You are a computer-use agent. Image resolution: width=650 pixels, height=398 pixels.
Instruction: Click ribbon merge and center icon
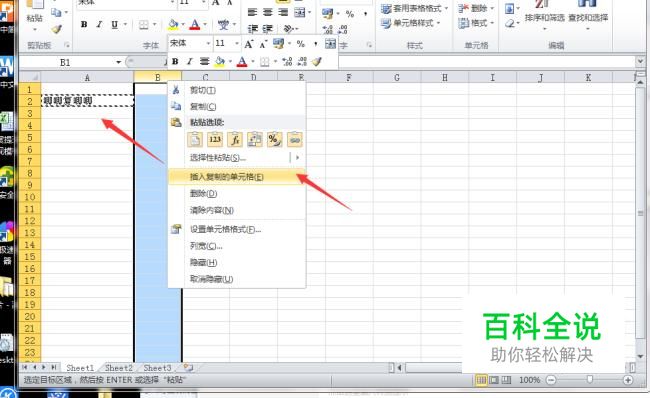point(300,13)
